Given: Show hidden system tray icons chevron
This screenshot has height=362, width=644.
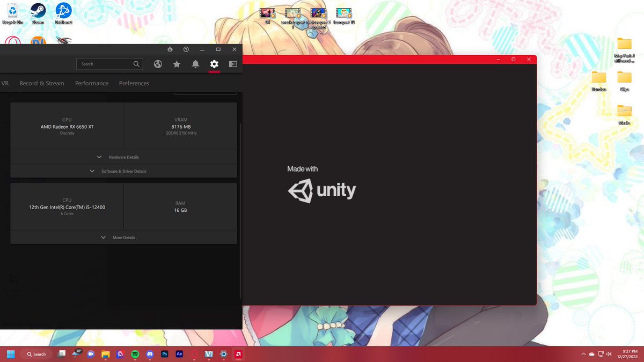Looking at the screenshot, I should pos(583,354).
